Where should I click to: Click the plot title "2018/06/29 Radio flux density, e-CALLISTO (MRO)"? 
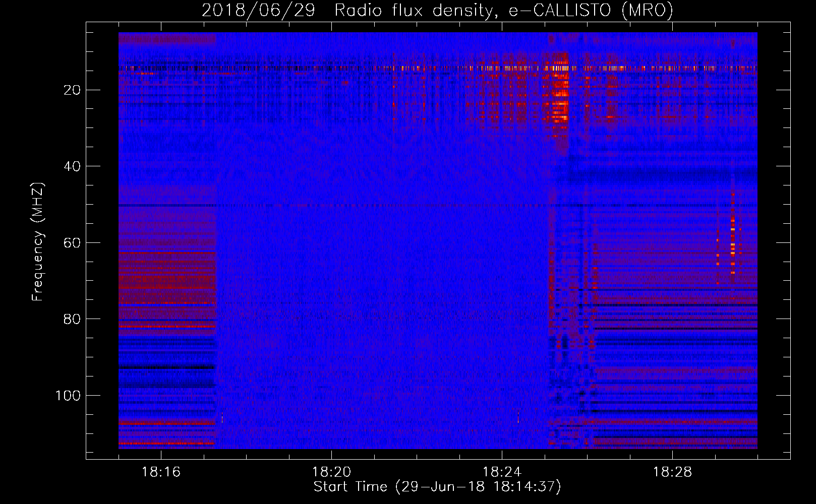point(437,10)
